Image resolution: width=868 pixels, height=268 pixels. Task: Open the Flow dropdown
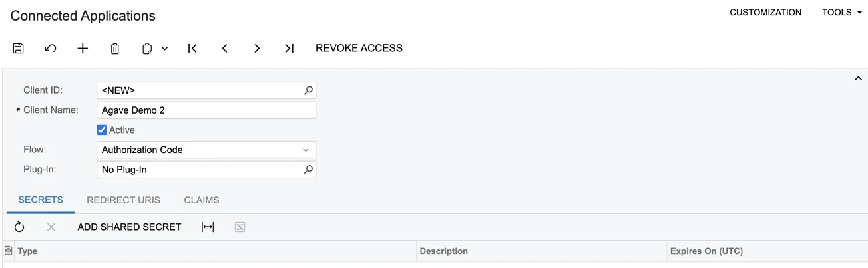click(206, 150)
